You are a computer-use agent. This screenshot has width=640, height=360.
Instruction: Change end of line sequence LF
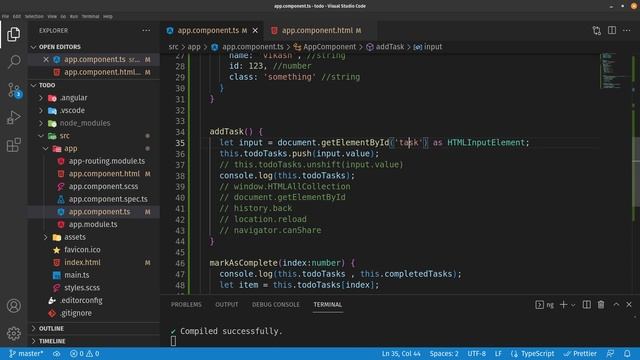[x=498, y=353]
